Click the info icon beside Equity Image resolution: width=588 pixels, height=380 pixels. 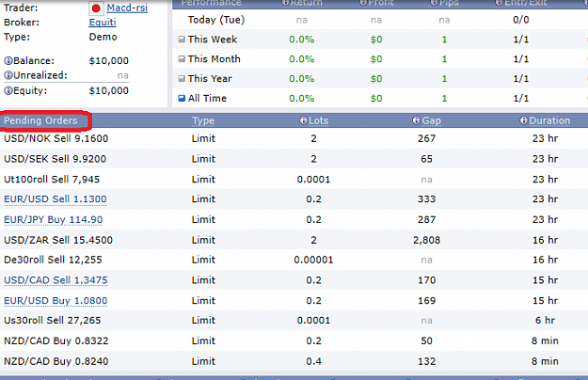8,90
